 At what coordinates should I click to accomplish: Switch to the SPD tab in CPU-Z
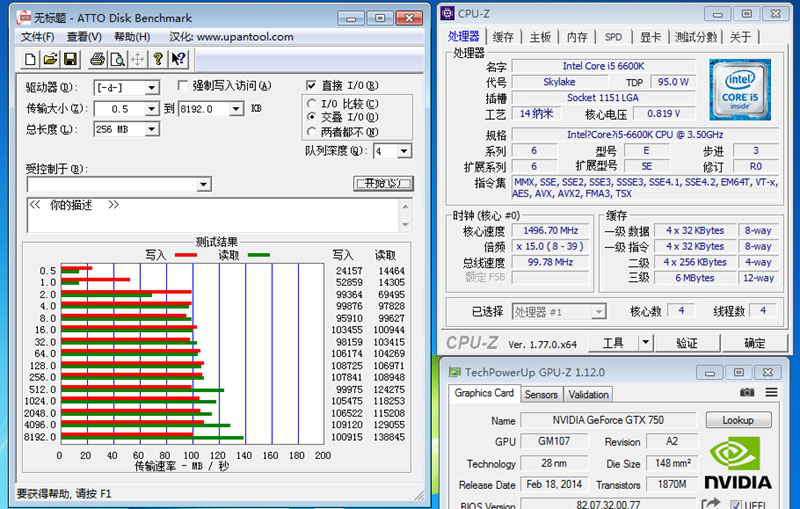tap(613, 37)
